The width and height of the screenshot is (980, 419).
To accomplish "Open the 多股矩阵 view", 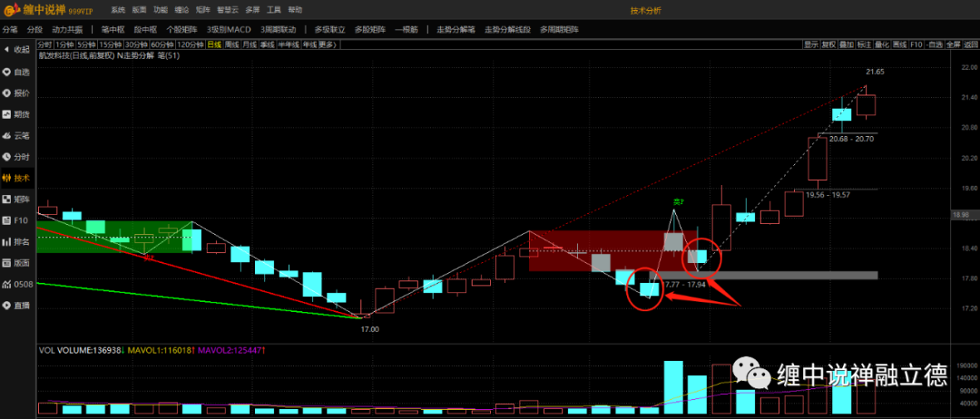I will click(370, 29).
